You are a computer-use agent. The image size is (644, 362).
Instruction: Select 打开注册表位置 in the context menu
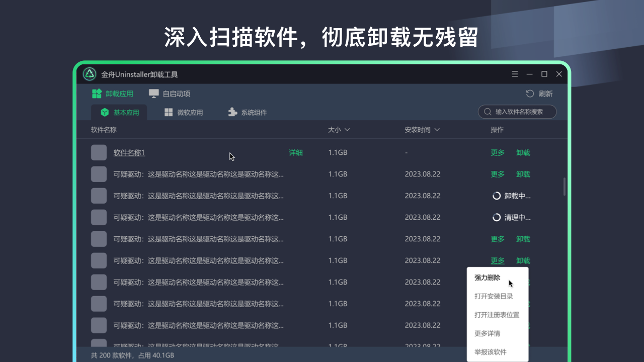[496, 315]
